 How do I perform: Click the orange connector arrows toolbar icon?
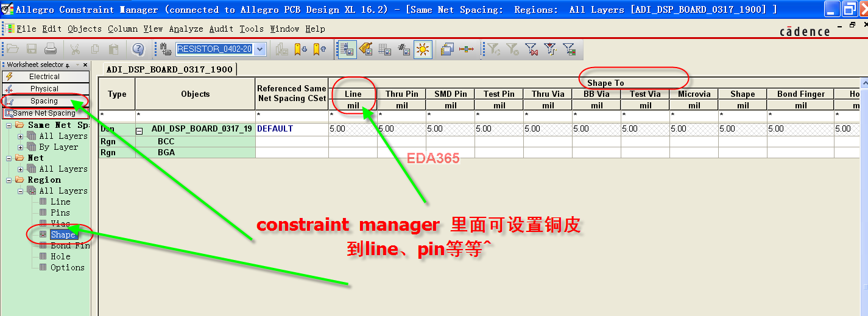(467, 49)
